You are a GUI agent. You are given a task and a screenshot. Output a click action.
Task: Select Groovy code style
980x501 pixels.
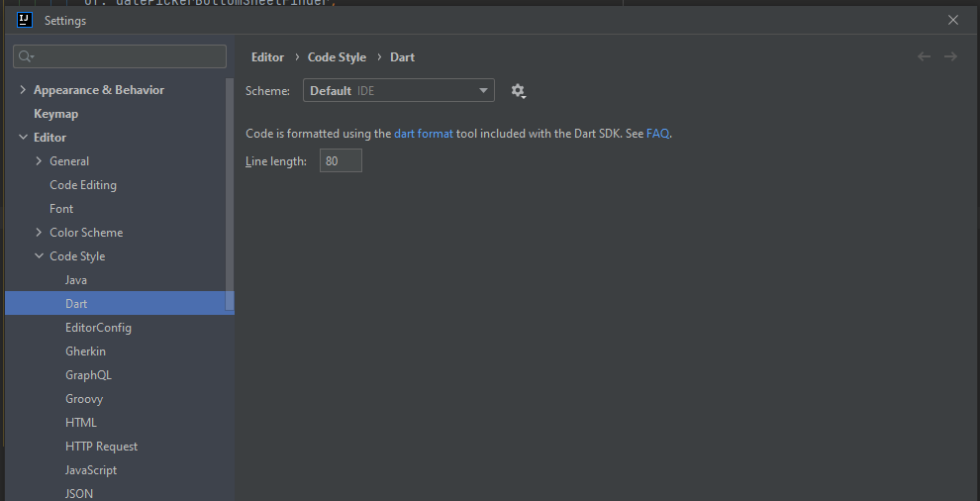pos(84,399)
